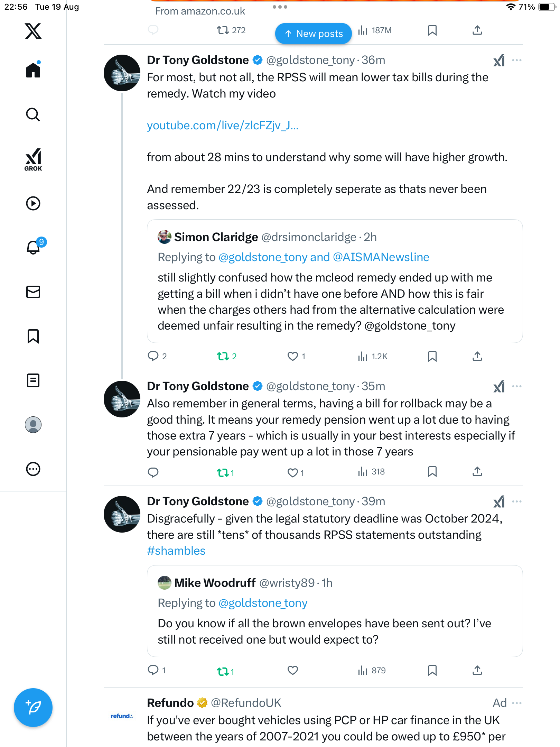
Task: Open the profile page from sidebar
Action: coord(33,425)
